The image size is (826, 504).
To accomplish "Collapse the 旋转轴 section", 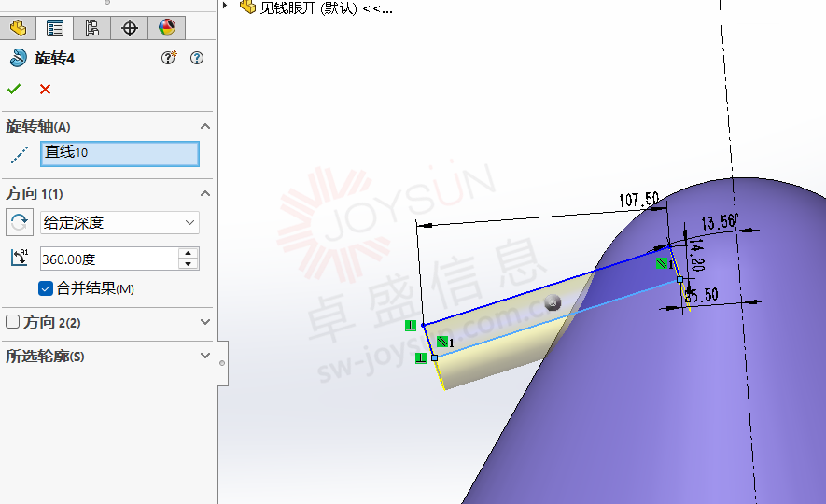I will click(205, 126).
